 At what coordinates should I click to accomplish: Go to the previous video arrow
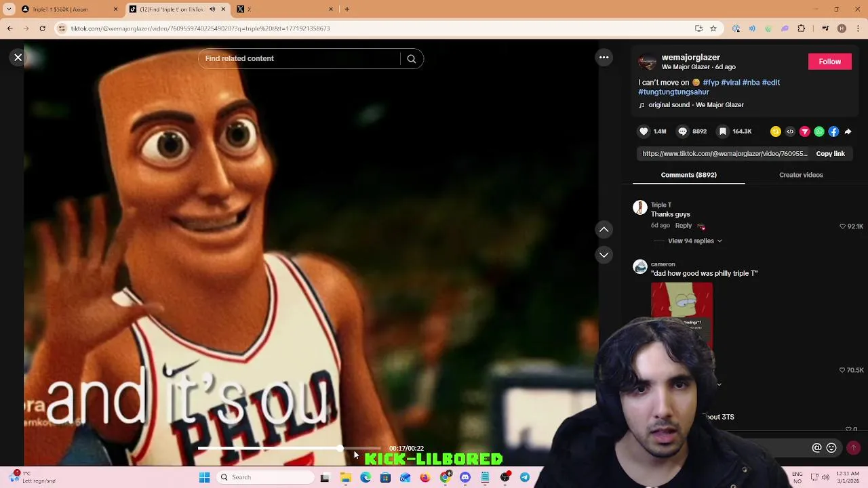click(604, 230)
